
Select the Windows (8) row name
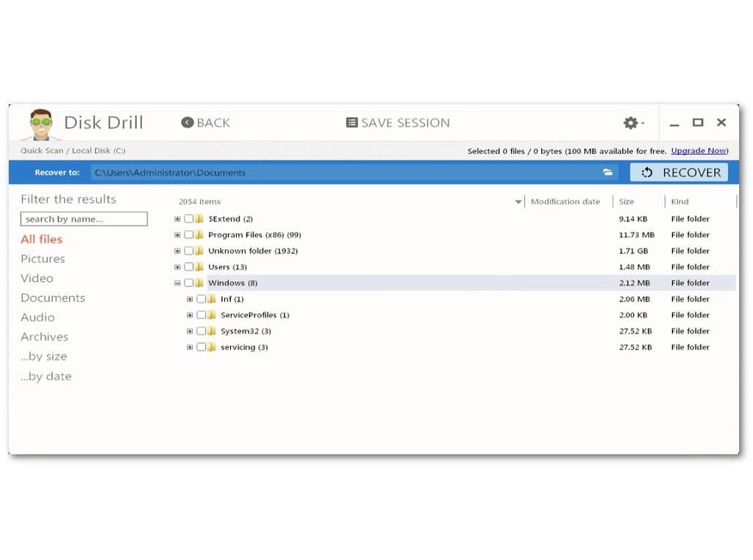[x=233, y=283]
